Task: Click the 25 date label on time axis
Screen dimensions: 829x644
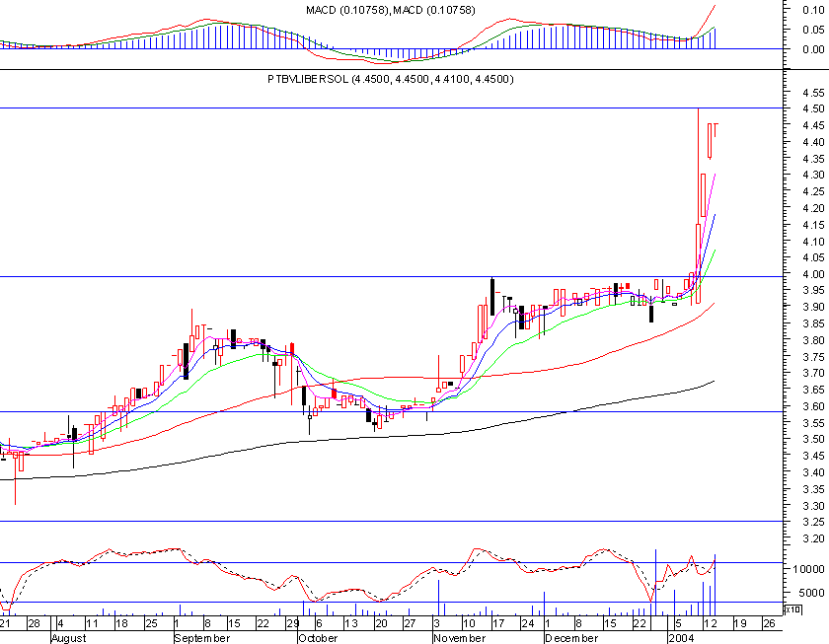Action: (x=151, y=624)
